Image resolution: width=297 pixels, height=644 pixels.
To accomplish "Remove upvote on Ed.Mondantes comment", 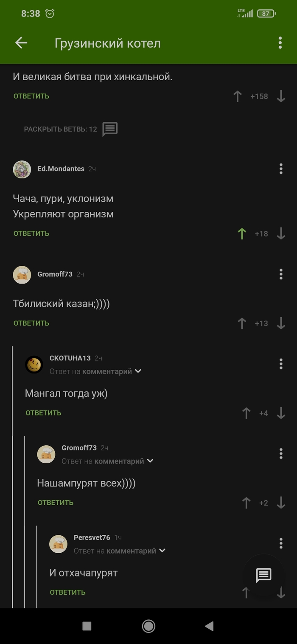I will (242, 233).
